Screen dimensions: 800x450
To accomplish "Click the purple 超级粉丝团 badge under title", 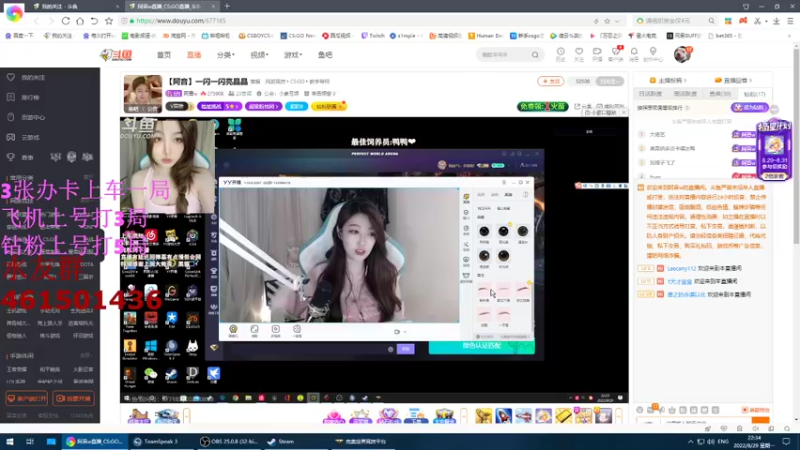I will pos(263,106).
